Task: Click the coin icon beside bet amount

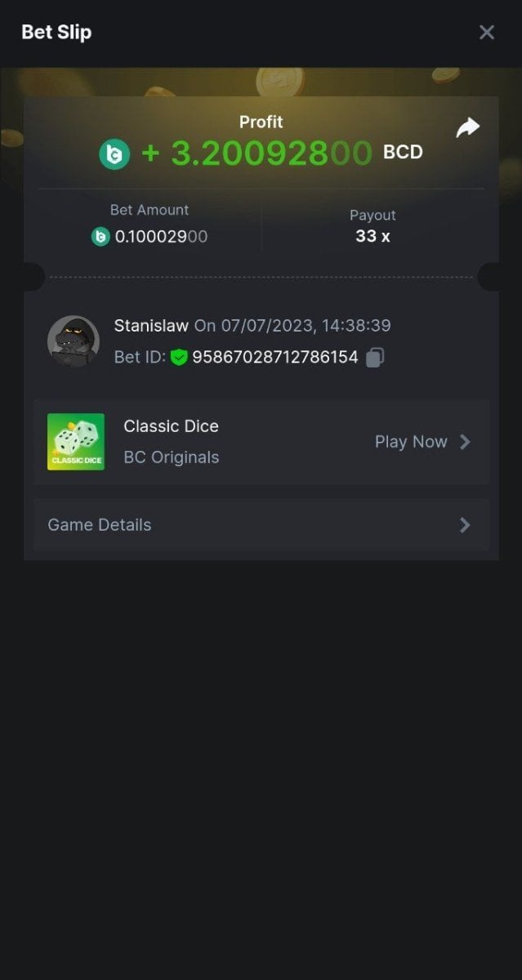Action: [x=100, y=237]
